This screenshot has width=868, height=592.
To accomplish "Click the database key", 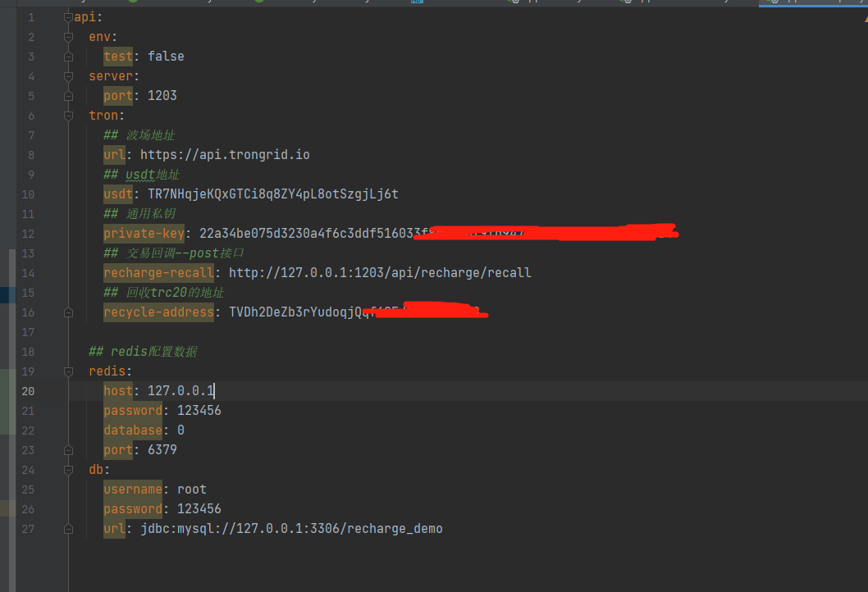I will pyautogui.click(x=133, y=430).
